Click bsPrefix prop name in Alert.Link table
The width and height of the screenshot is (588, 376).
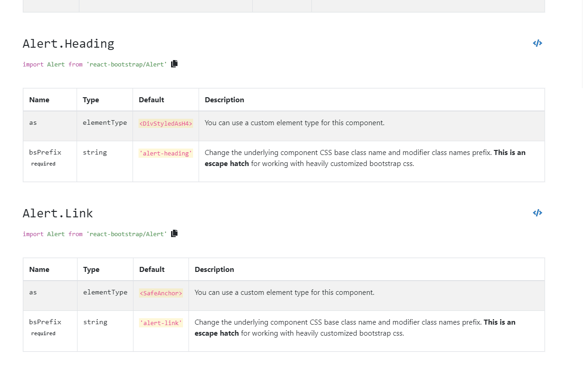click(45, 322)
